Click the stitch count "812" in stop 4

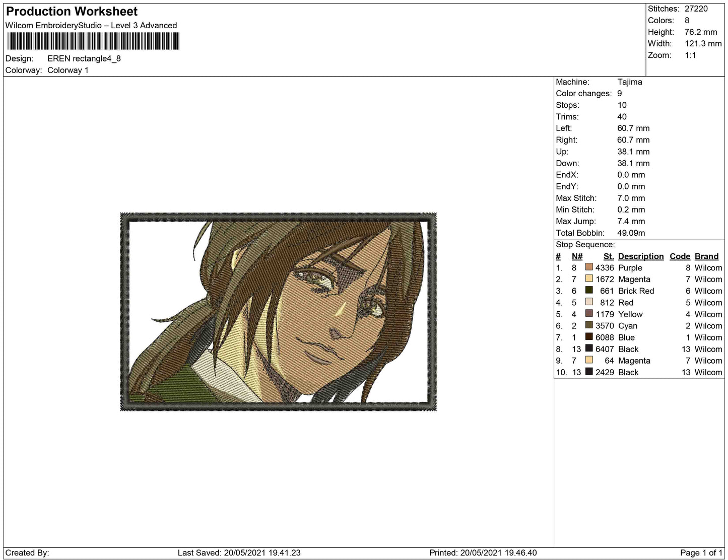(x=607, y=302)
